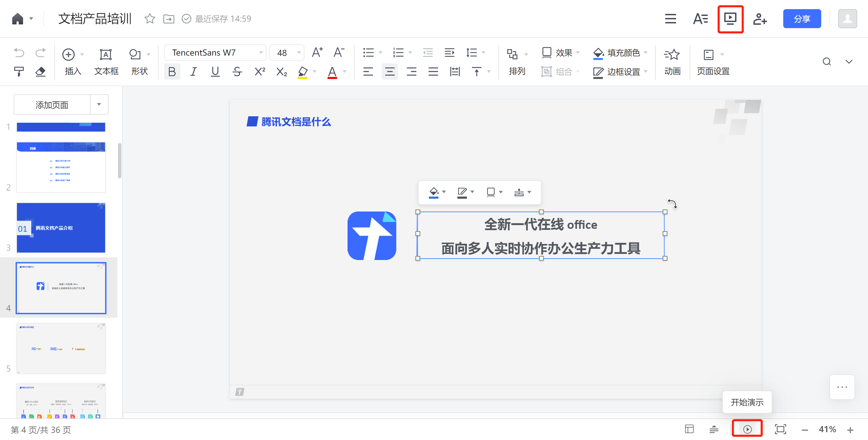Click the 添加页面 add page button
Viewport: 868px width, 440px height.
[52, 105]
